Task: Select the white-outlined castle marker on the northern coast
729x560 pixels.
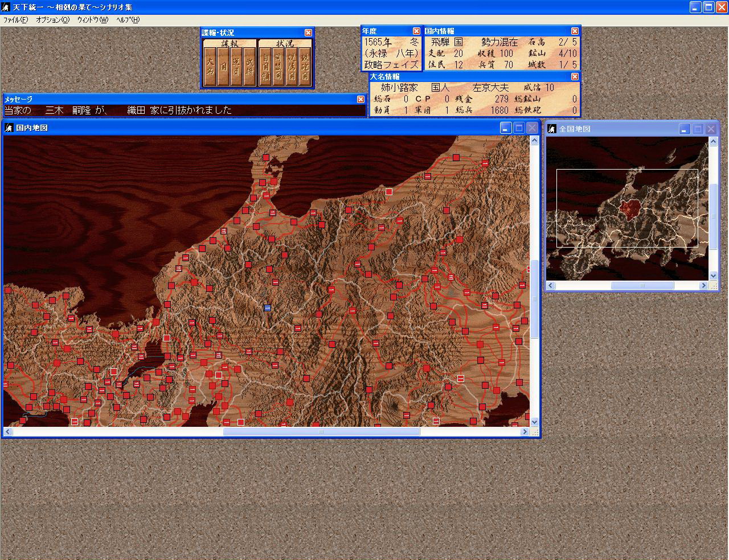Action: (x=389, y=192)
